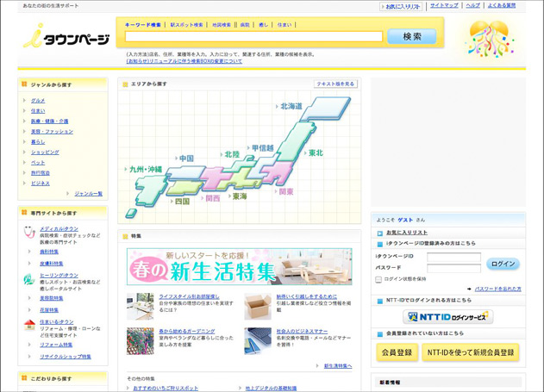Toggle the ログイン状態を保持 checkbox
Image resolution: width=544 pixels, height=392 pixels.
pos(378,279)
